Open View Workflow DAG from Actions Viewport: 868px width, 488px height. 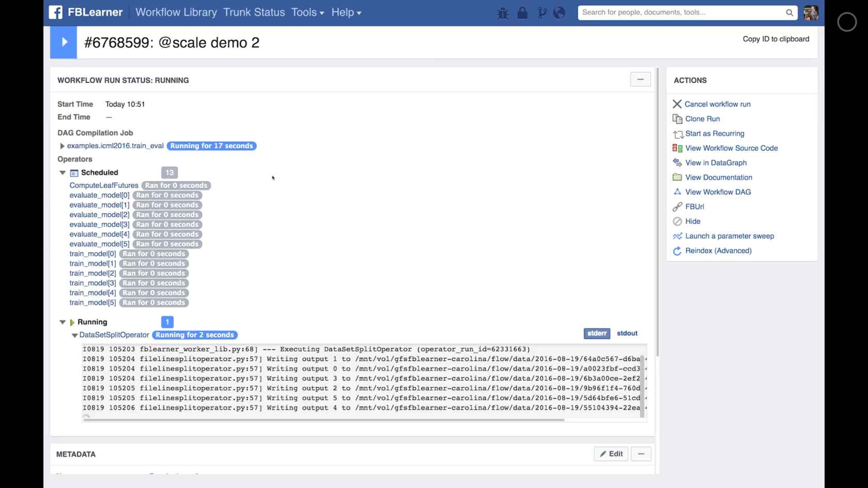(717, 192)
